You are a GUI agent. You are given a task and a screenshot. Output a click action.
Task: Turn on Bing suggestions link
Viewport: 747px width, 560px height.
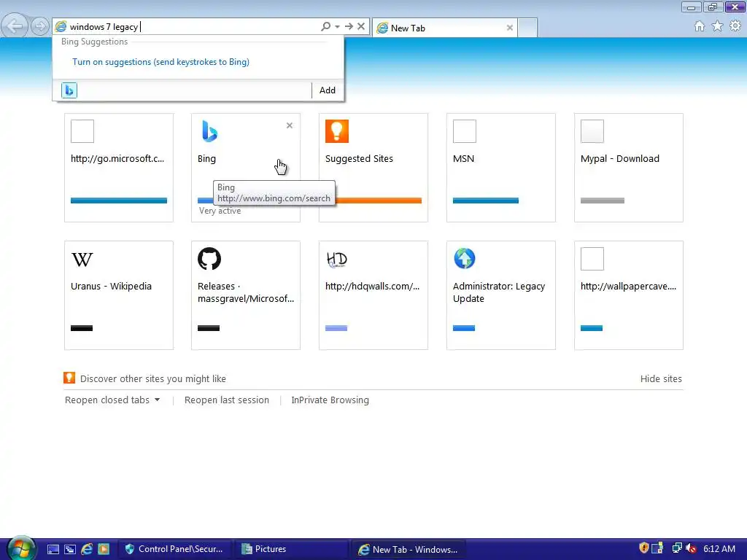pyautogui.click(x=160, y=62)
